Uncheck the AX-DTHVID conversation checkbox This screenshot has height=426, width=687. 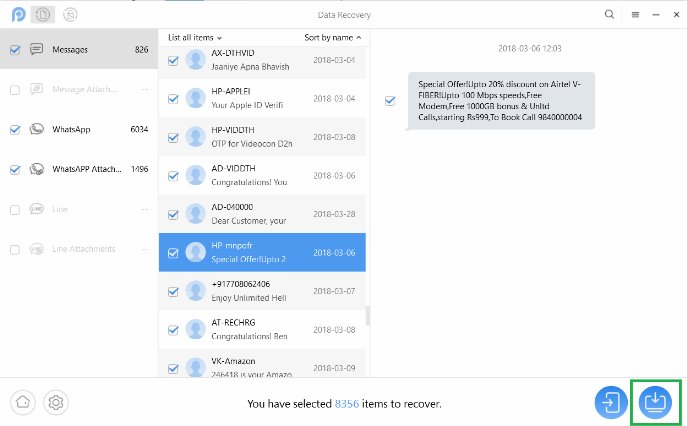click(x=173, y=60)
